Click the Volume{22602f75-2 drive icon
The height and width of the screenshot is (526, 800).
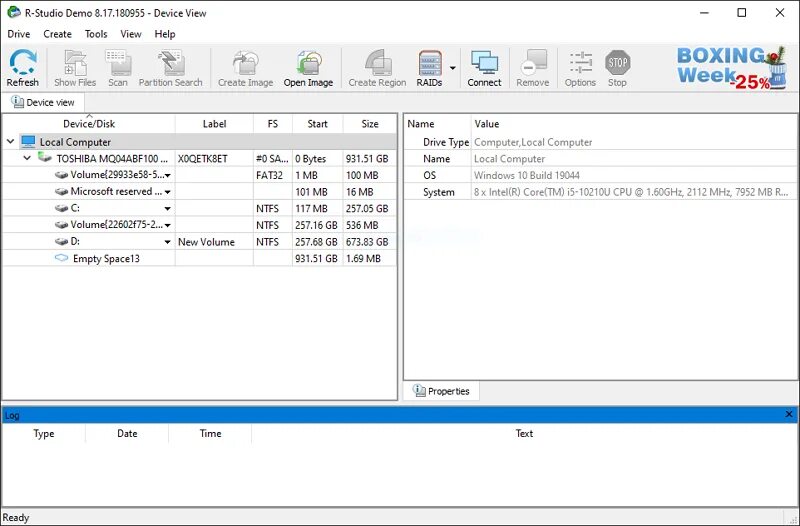[x=61, y=225]
